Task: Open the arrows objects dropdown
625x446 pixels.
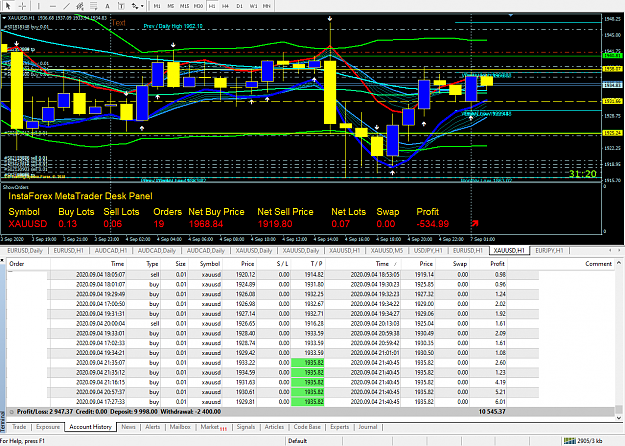Action: pos(138,6)
